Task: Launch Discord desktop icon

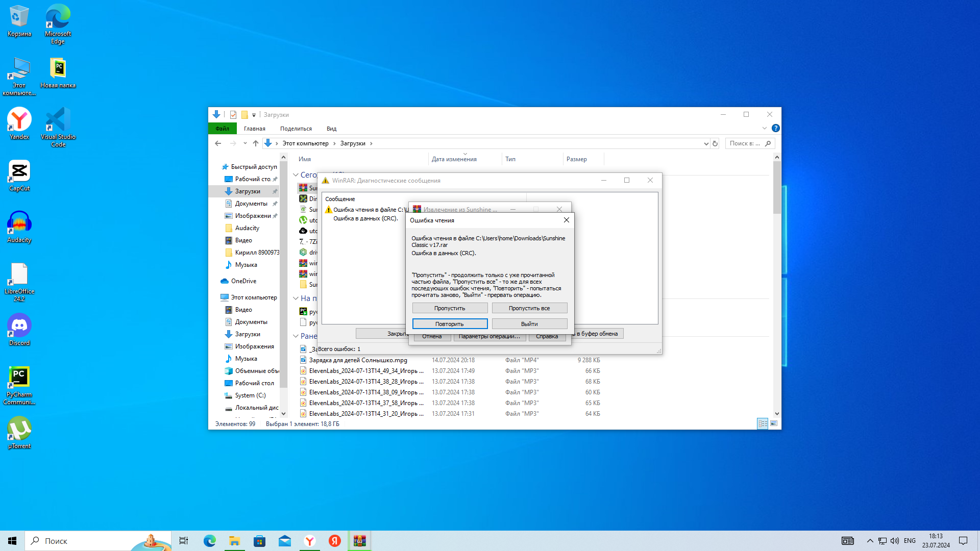Action: coord(19,330)
